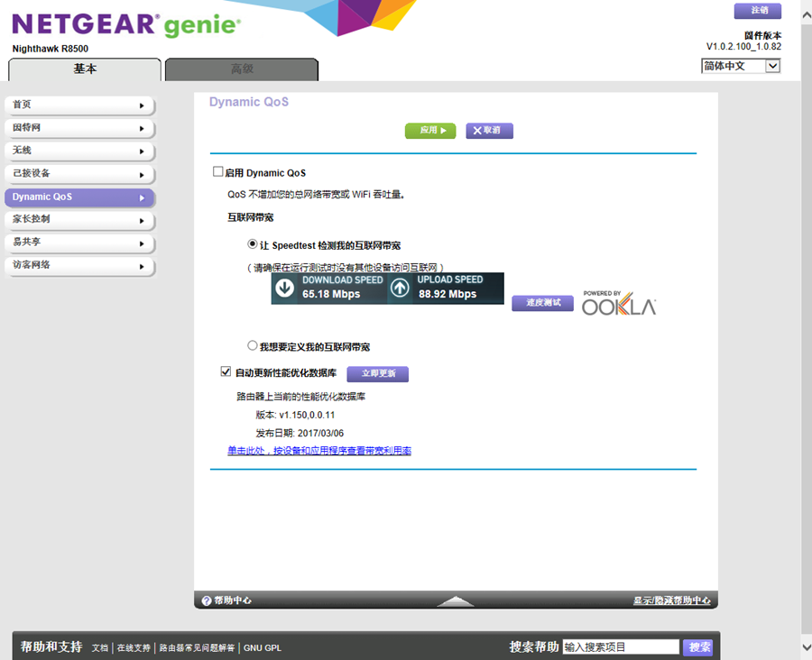812x660 pixels.
Task: Expand the 家长控制 sidebar menu
Action: (79, 220)
